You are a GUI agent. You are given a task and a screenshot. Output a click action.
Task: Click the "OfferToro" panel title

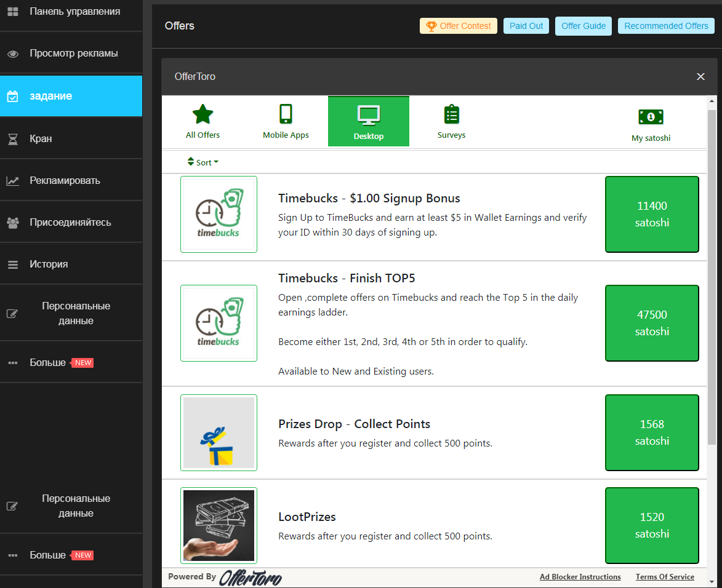pyautogui.click(x=195, y=76)
